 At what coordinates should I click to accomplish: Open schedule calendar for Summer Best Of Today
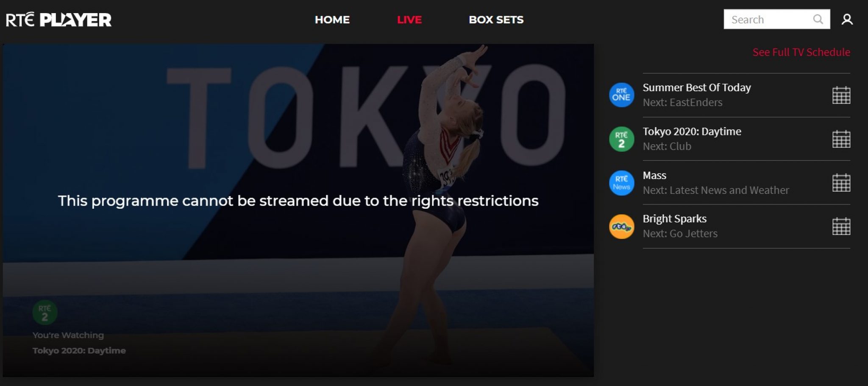click(x=841, y=95)
